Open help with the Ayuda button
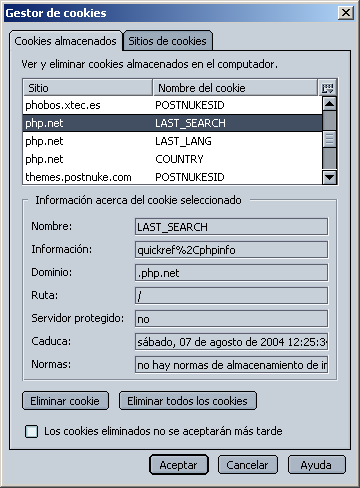Screen dimensions: 360x488 (316, 465)
